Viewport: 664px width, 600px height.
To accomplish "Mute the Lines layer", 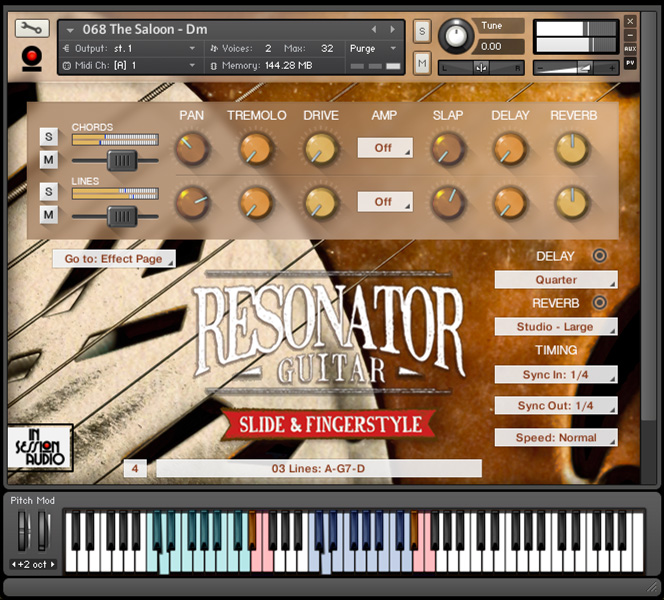I will [49, 215].
